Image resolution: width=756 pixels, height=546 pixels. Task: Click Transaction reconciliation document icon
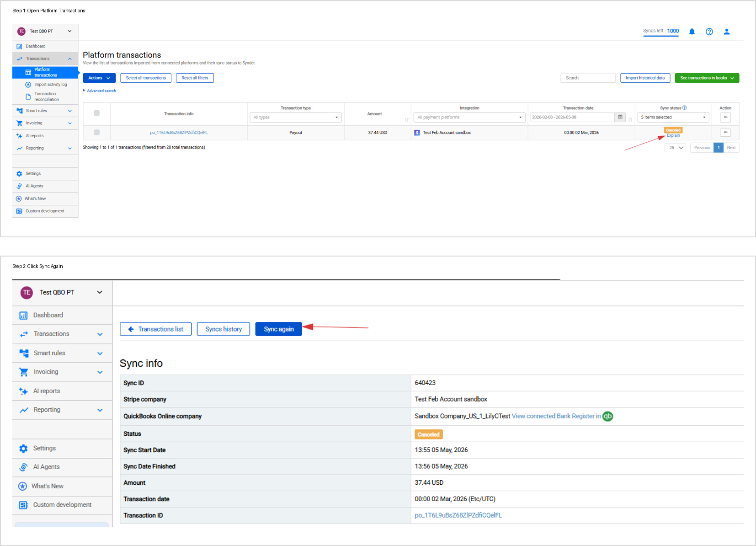pyautogui.click(x=28, y=96)
